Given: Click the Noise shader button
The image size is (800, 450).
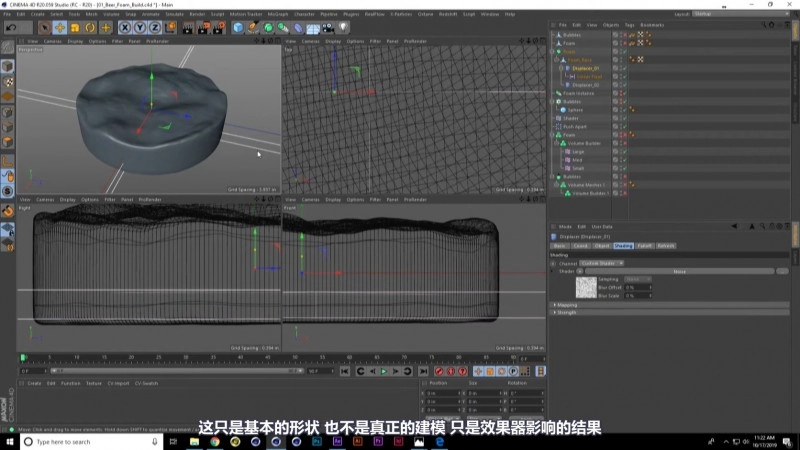Looking at the screenshot, I should tap(679, 271).
